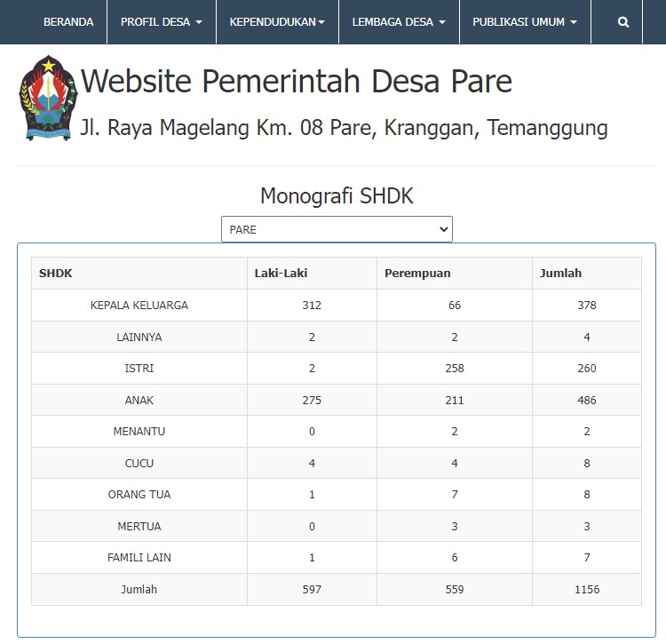Click the search magnifier icon

[x=623, y=22]
